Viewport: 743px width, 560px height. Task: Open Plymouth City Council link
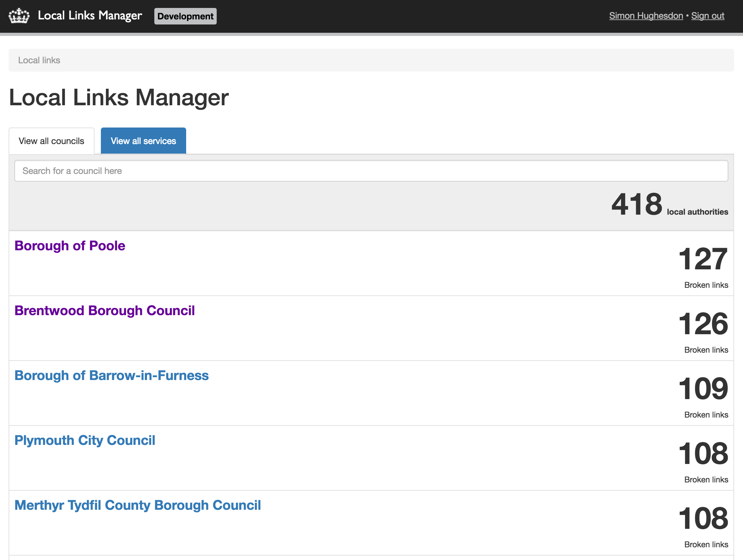[x=85, y=440]
